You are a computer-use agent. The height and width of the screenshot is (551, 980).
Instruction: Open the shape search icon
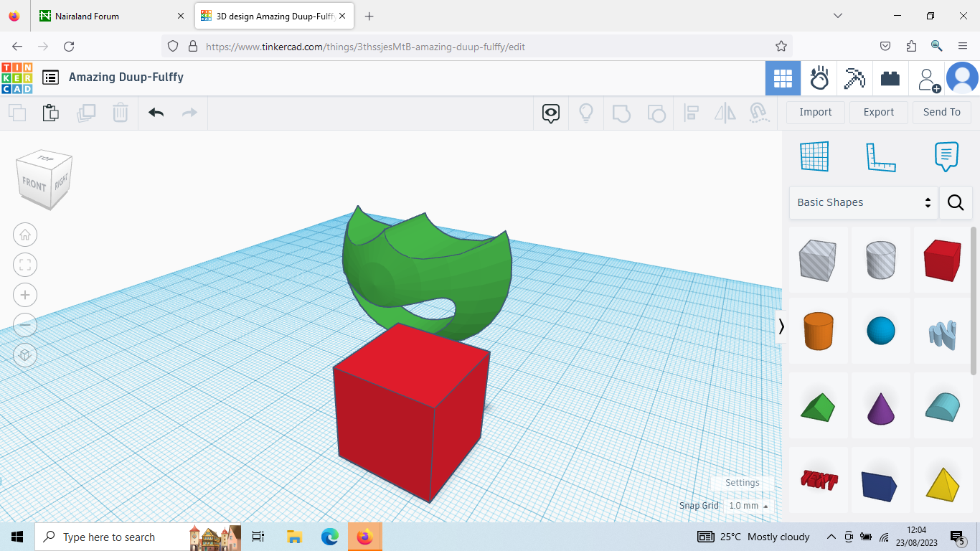[x=956, y=202]
